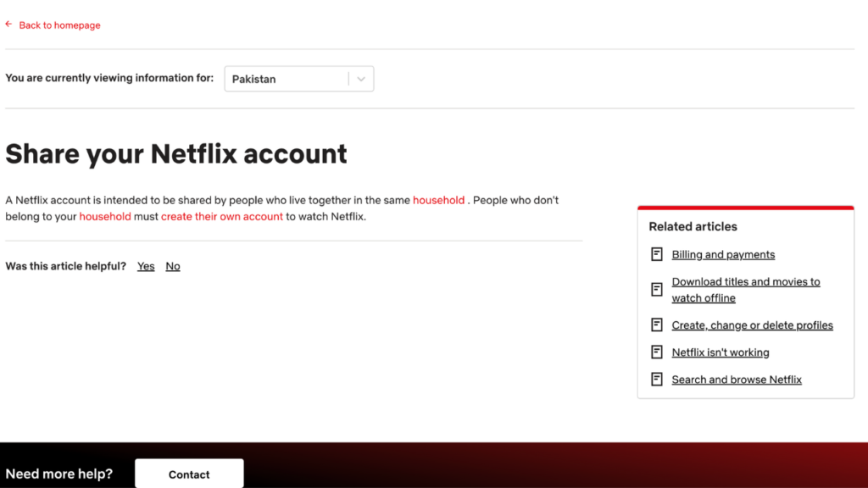Open the Pakistan country dropdown

(x=299, y=79)
